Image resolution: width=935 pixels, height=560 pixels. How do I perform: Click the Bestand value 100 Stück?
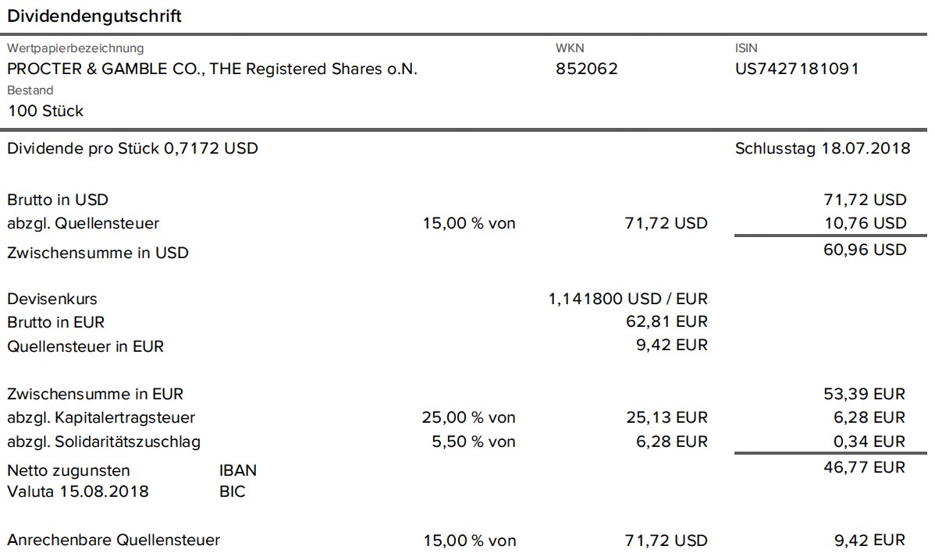click(46, 111)
